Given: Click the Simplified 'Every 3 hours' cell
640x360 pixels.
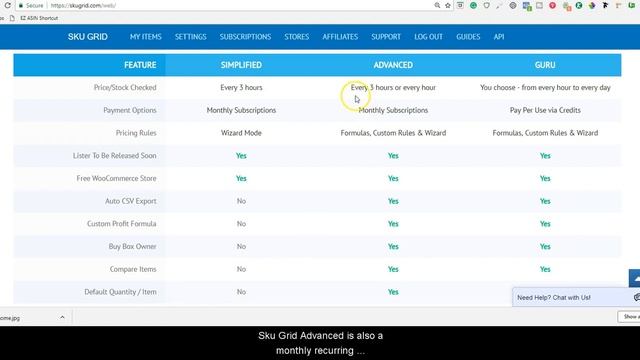Looking at the screenshot, I should (x=241, y=87).
